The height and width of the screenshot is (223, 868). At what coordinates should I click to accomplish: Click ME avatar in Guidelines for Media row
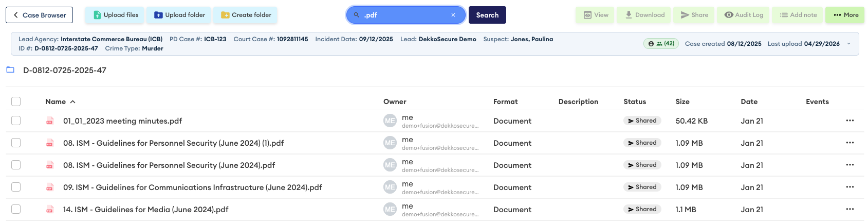(390, 210)
